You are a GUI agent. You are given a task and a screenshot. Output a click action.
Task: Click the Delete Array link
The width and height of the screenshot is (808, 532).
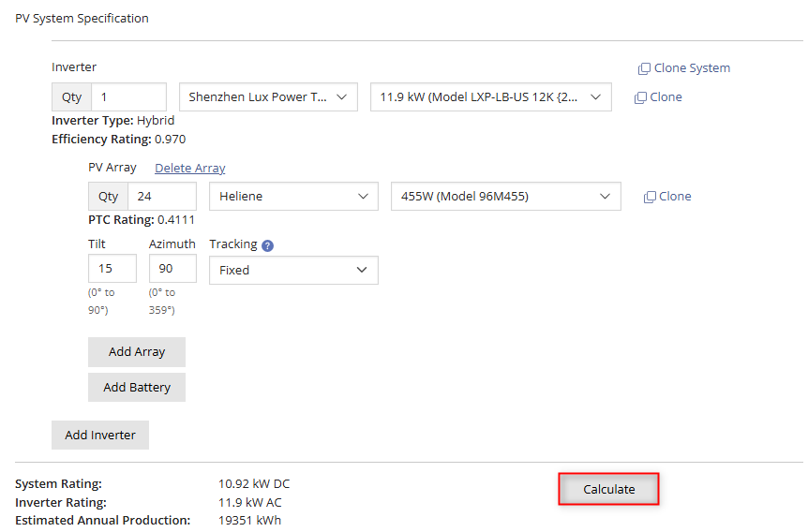[x=189, y=169]
